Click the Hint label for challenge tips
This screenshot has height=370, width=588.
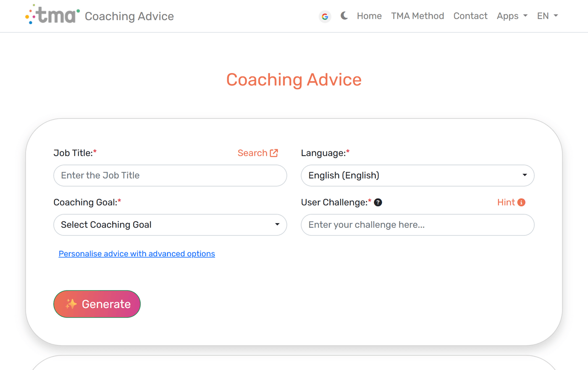[x=505, y=202]
